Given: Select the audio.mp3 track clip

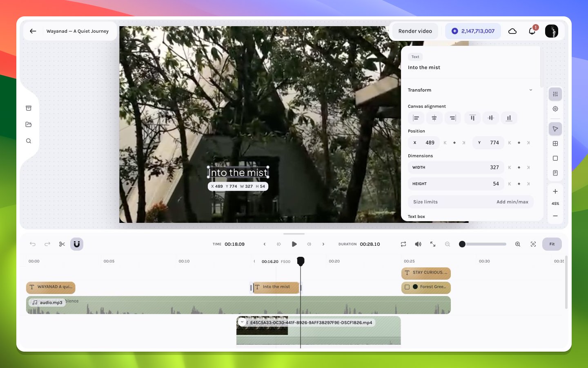Looking at the screenshot, I should (238, 305).
